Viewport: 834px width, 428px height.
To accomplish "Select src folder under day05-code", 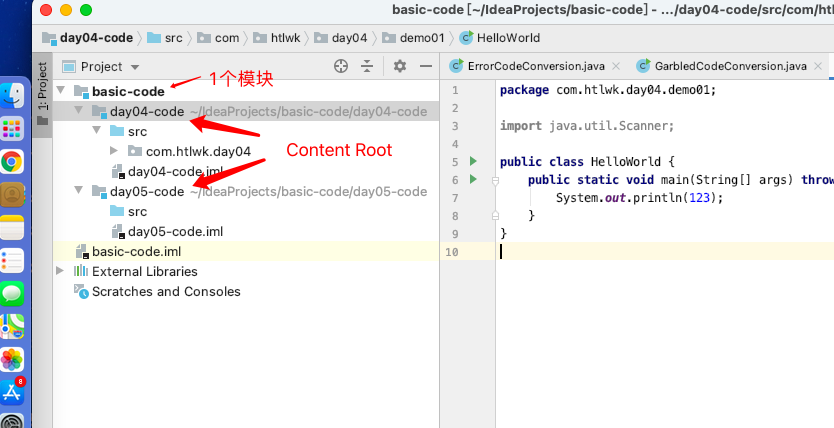I will click(137, 212).
